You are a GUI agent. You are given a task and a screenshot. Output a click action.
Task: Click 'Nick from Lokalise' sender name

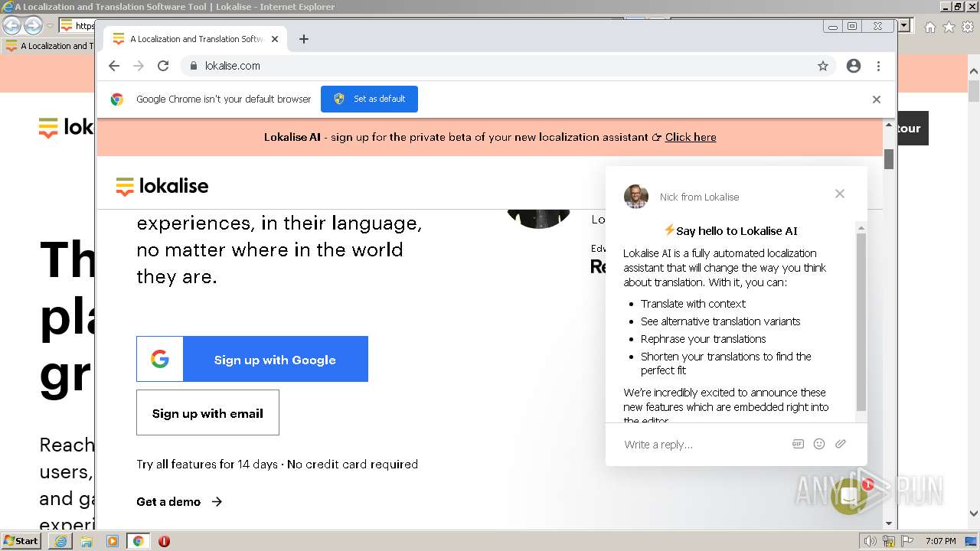click(700, 197)
